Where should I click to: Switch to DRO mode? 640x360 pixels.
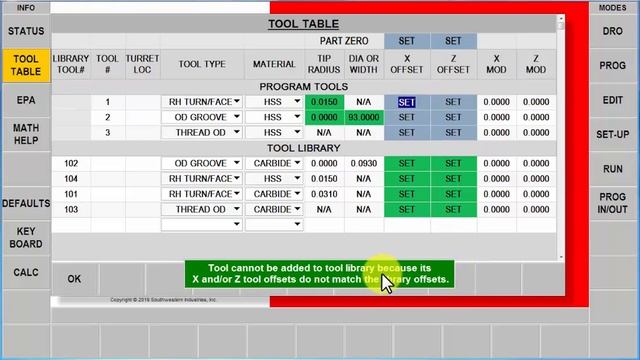(612, 31)
